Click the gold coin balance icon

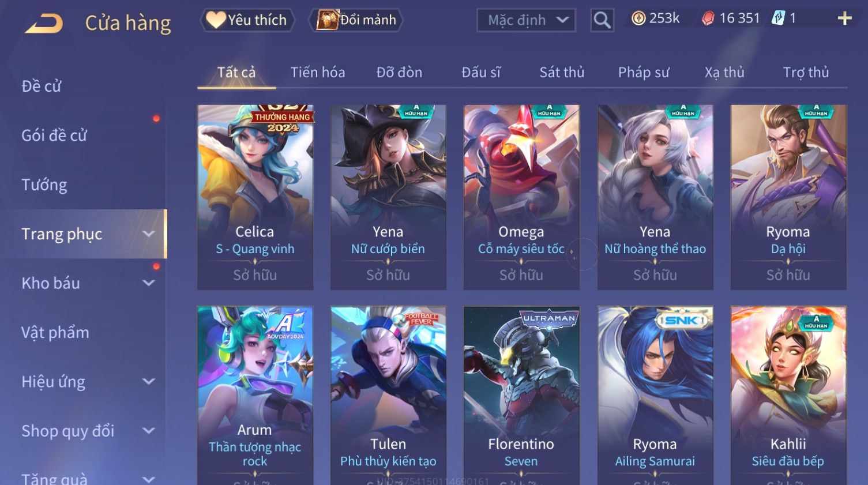point(638,18)
